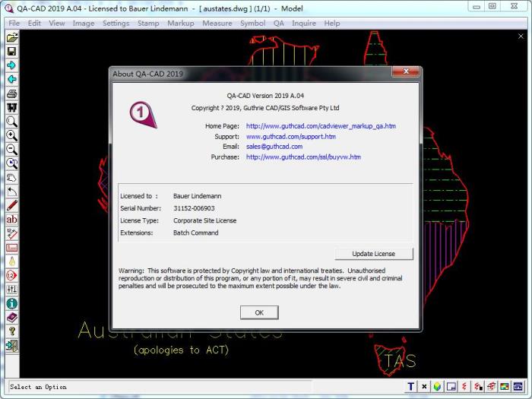Open the Settings menu
The image size is (532, 399).
click(116, 23)
